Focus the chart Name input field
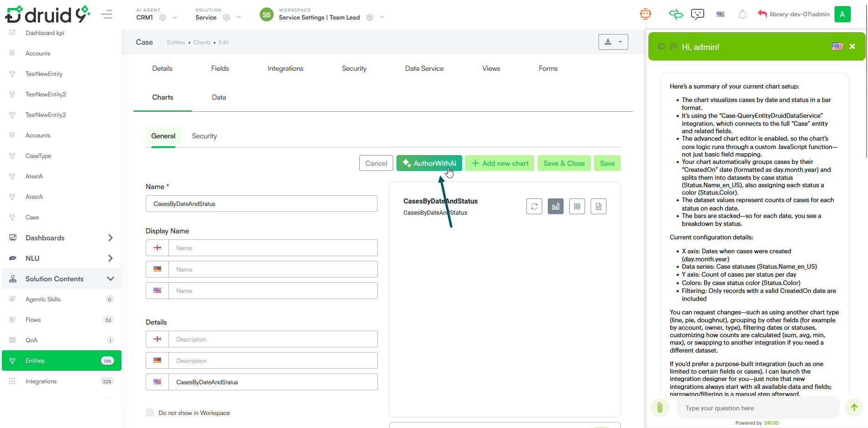Viewport: 868px width, 428px height. [262, 204]
